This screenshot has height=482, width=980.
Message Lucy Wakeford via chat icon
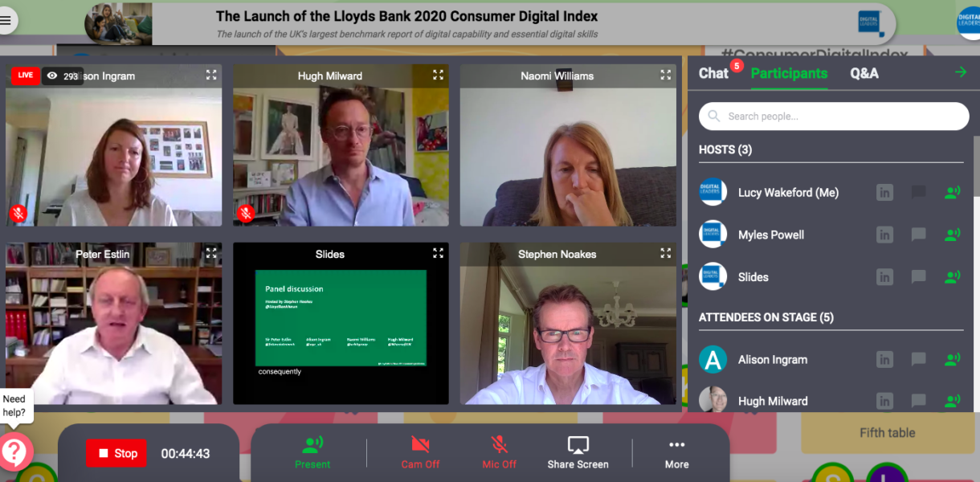click(x=918, y=193)
